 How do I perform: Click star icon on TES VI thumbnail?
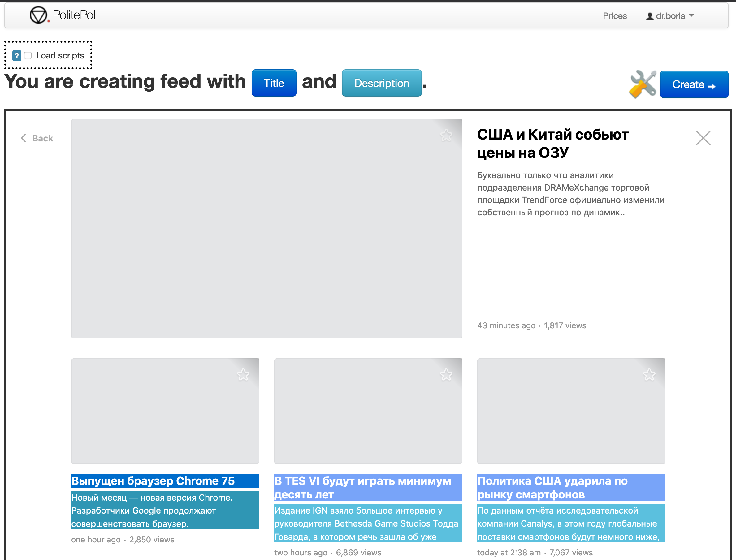tap(446, 375)
